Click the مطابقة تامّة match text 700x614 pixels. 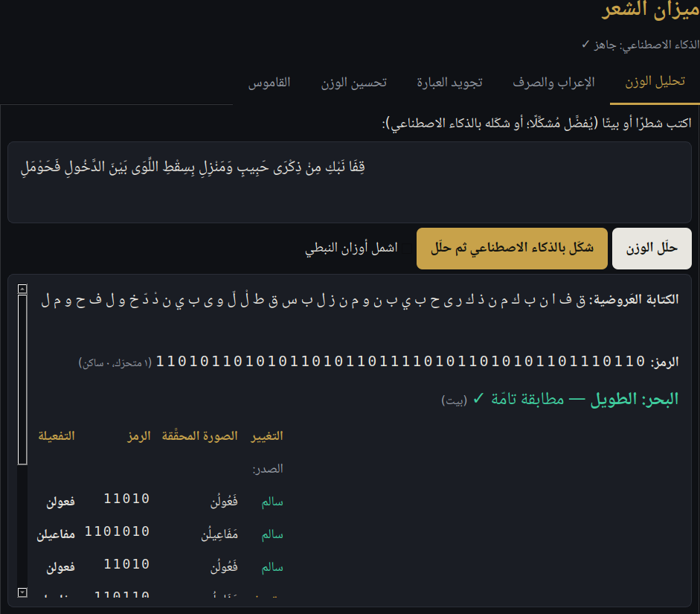(x=527, y=399)
